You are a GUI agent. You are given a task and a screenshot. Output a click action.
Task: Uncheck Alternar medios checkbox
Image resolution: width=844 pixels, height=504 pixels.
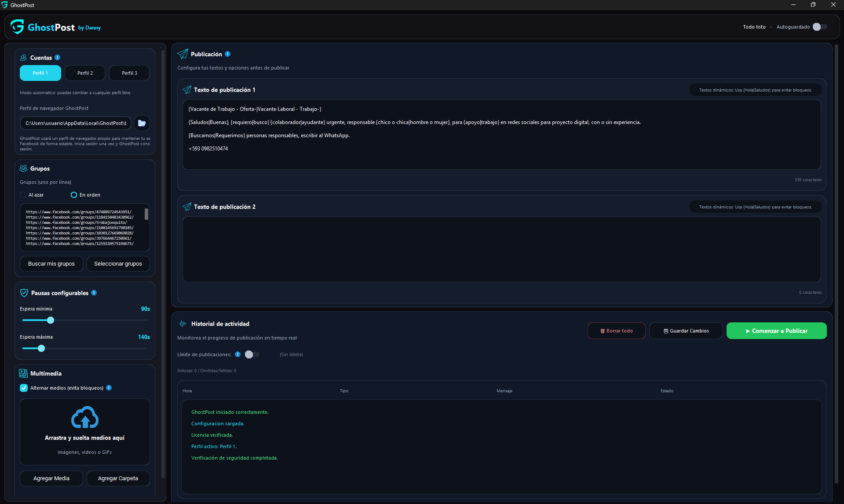[24, 388]
